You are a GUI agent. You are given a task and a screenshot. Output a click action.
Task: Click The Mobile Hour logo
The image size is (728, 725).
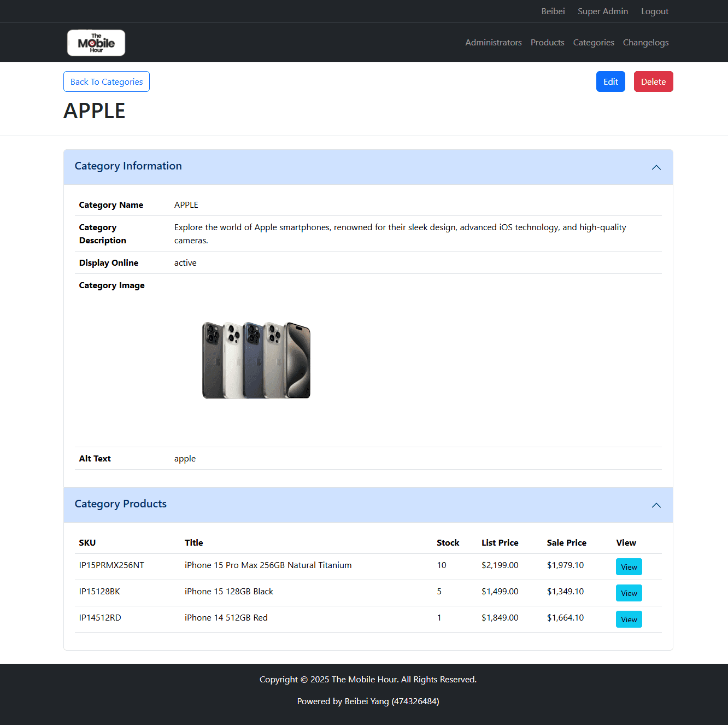pos(96,43)
